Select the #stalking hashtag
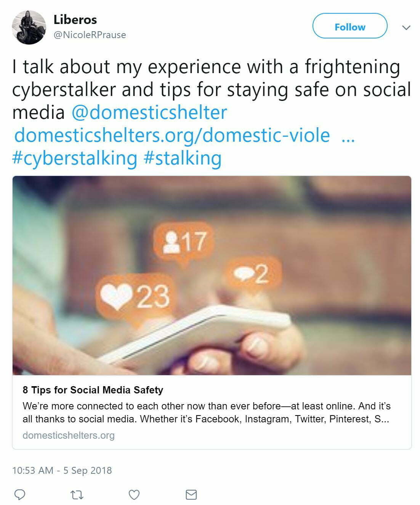420x505 pixels. (183, 158)
